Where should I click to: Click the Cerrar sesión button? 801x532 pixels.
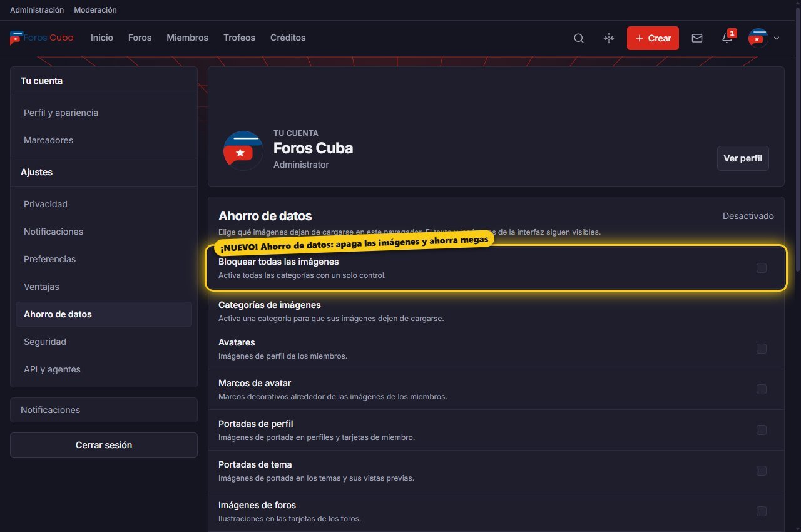pyautogui.click(x=104, y=445)
